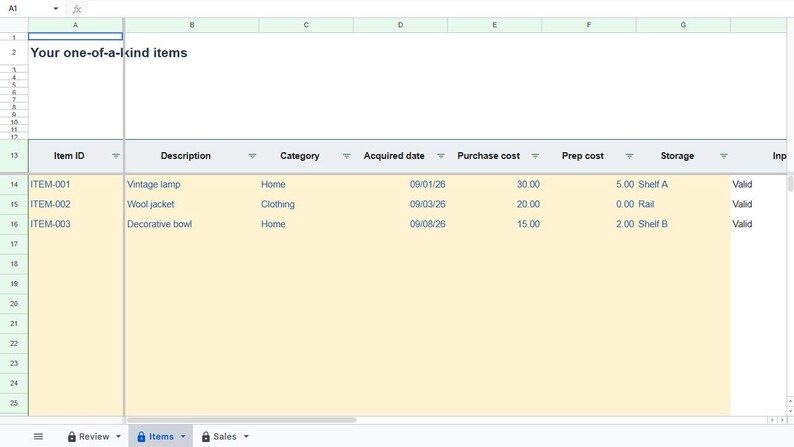Select the Home cell in Vintage lamp row
This screenshot has width=794, height=447.
tap(306, 184)
